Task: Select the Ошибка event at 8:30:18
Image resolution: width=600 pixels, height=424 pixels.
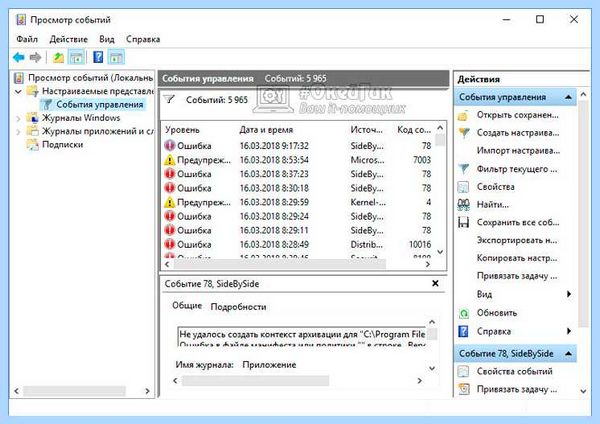Action: pyautogui.click(x=298, y=188)
